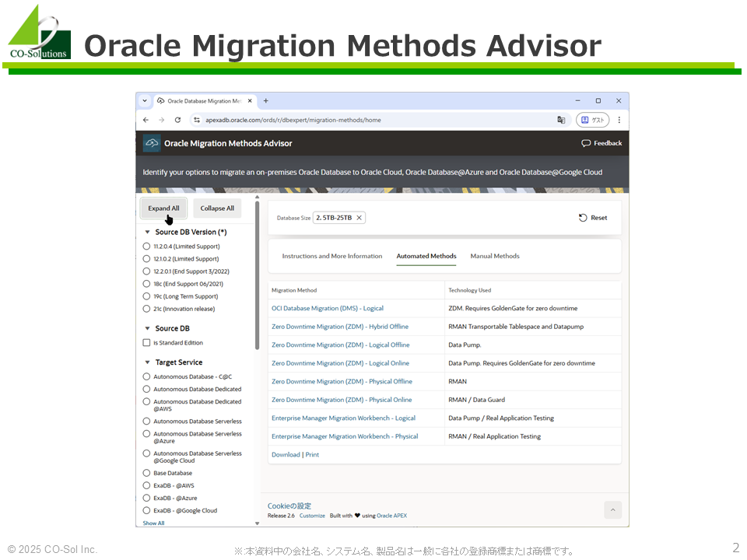Switch to Manual Methods tab

click(x=495, y=256)
